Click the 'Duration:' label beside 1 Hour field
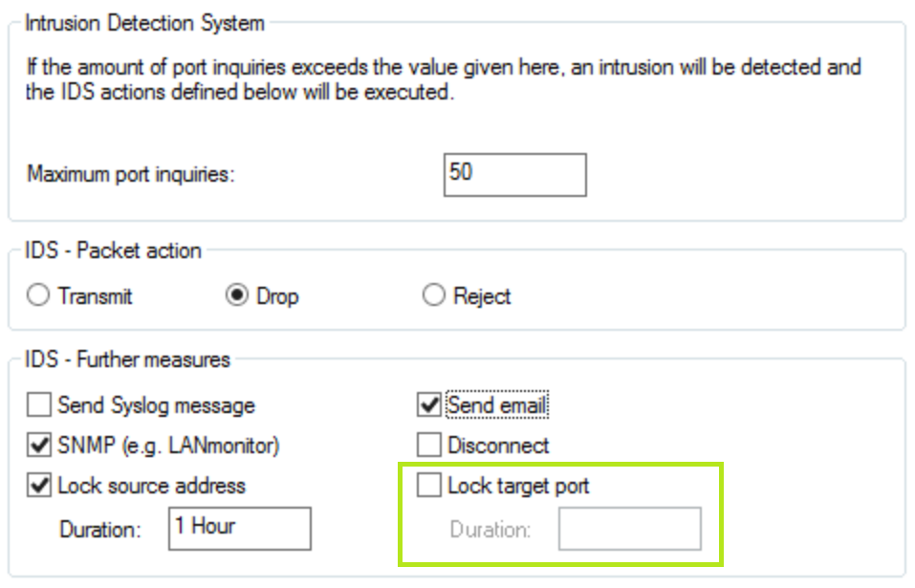 100,528
